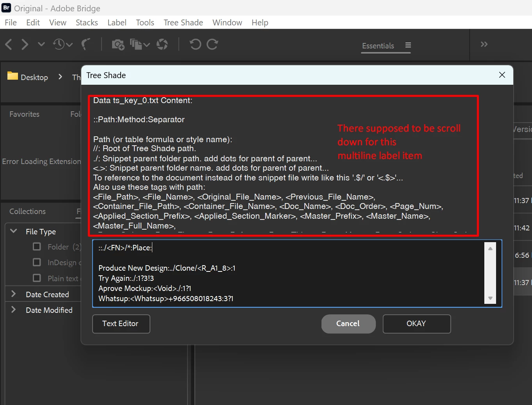
Task: Click the Cancel button
Action: [x=348, y=324]
